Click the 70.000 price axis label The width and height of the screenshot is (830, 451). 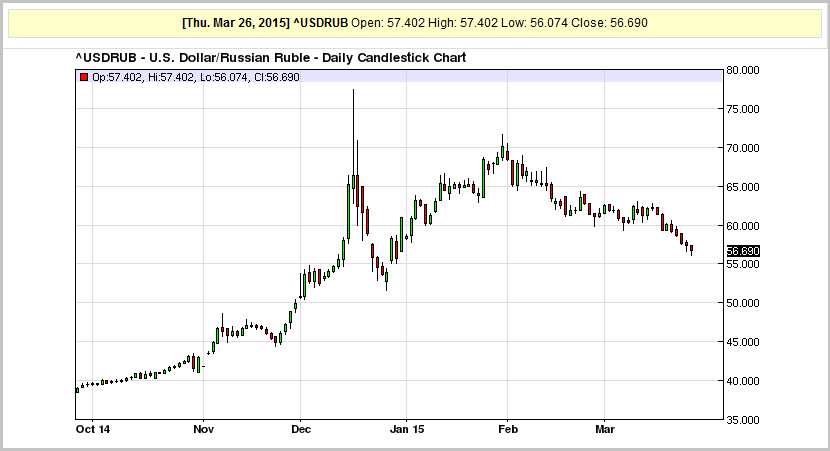point(742,148)
